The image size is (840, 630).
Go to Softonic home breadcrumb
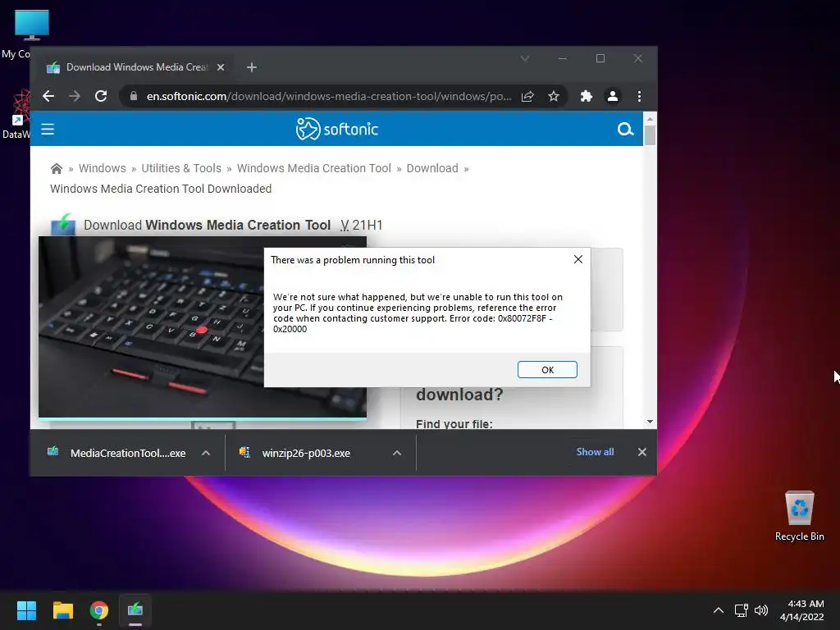(57, 169)
